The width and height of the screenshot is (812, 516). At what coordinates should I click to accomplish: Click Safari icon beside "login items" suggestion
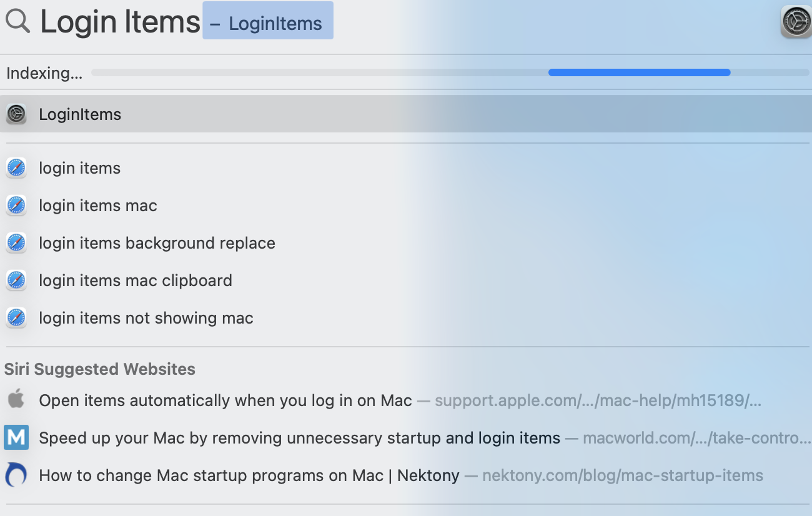(x=16, y=168)
